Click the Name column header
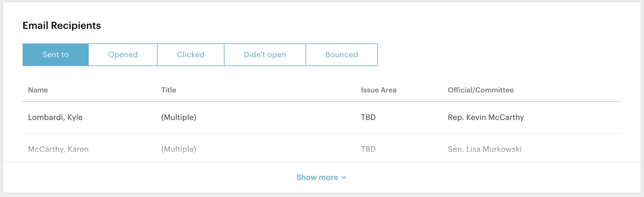 [38, 90]
